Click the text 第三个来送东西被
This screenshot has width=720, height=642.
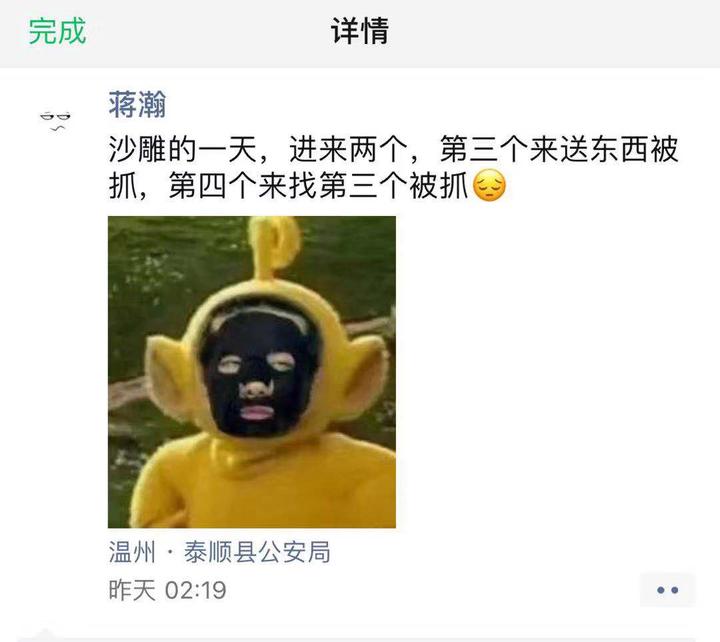[x=559, y=149]
